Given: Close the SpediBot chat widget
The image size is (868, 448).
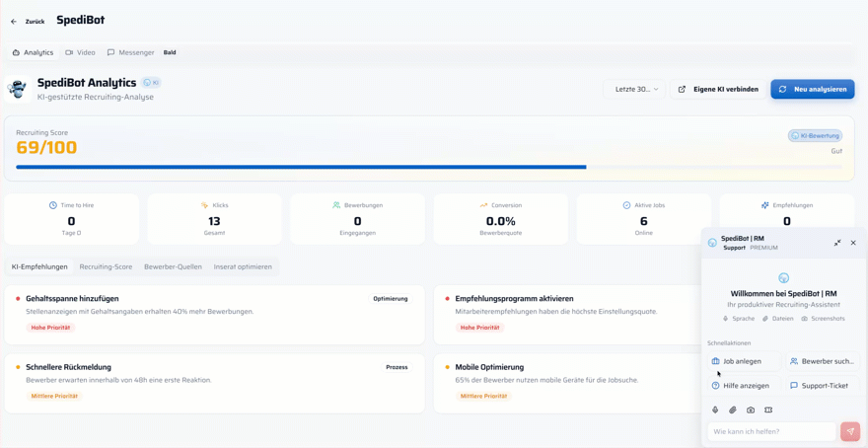Looking at the screenshot, I should click(x=853, y=243).
